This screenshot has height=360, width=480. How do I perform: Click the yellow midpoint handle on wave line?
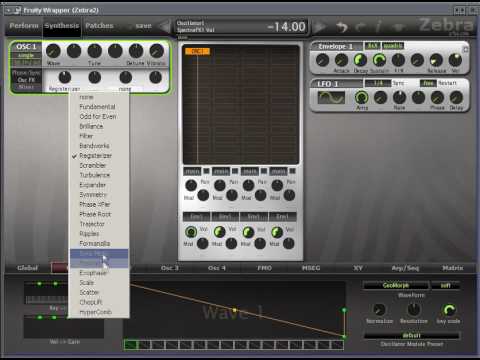pyautogui.click(x=235, y=310)
